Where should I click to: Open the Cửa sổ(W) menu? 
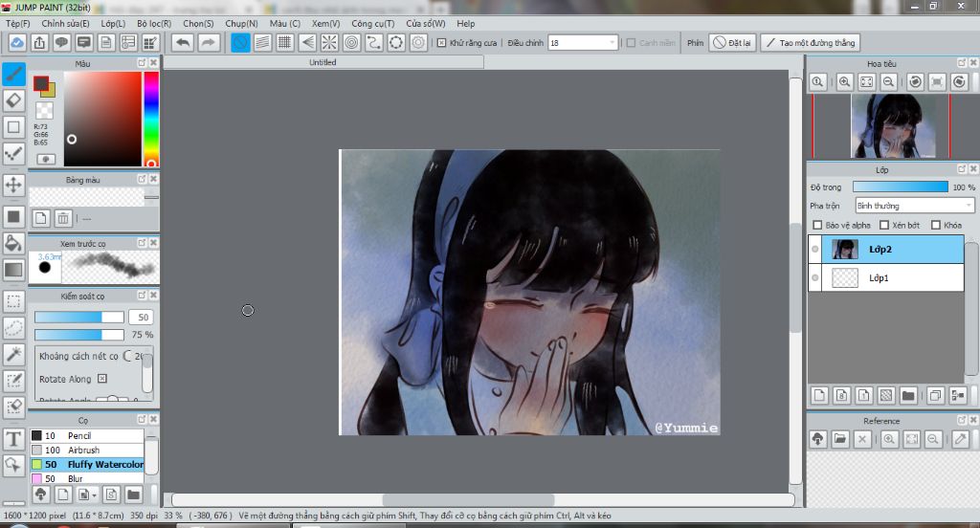point(426,23)
